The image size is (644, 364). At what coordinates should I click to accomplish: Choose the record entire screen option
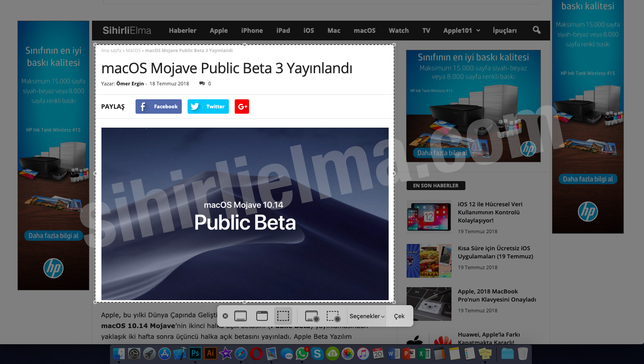(x=312, y=316)
